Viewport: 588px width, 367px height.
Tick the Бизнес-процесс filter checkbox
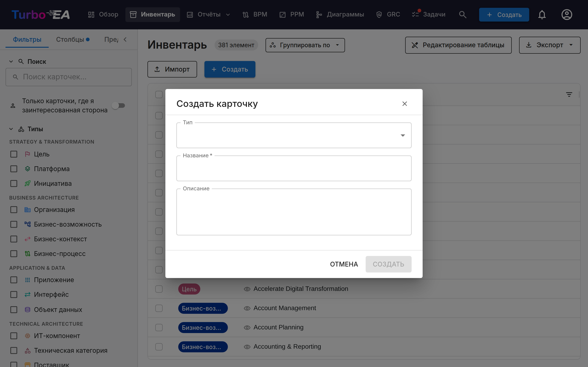[14, 254]
